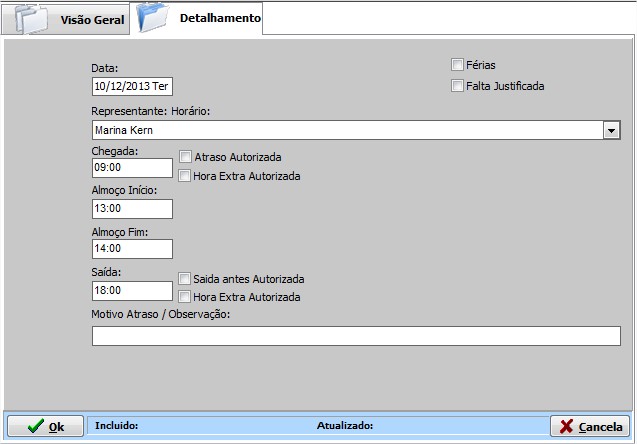Viewport: 637px width, 444px height.
Task: Enable the Férias checkbox
Action: click(x=458, y=65)
